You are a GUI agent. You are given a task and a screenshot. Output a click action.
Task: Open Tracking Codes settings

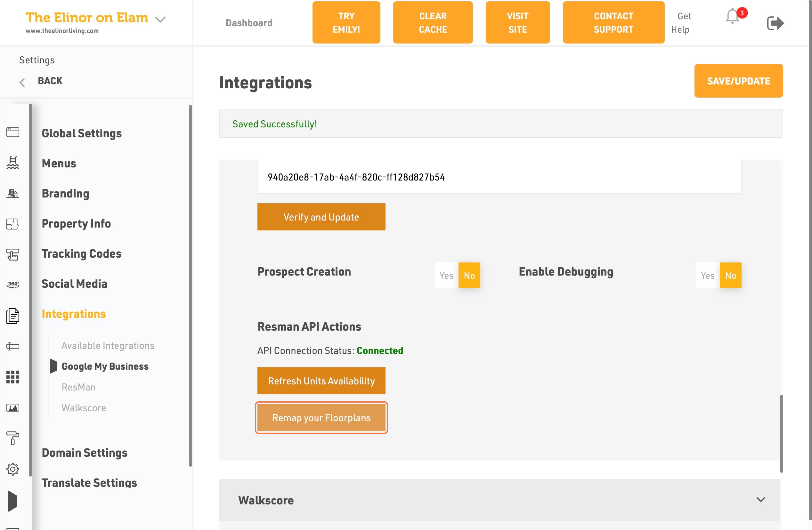tap(82, 253)
